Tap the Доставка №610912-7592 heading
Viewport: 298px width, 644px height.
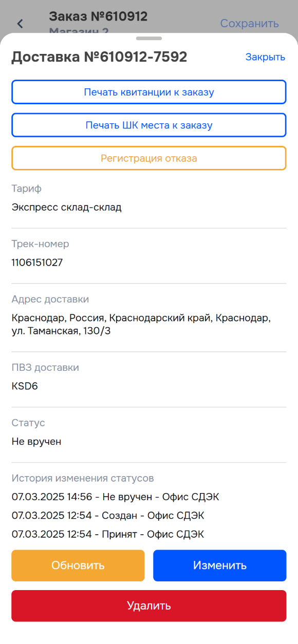[x=99, y=57]
